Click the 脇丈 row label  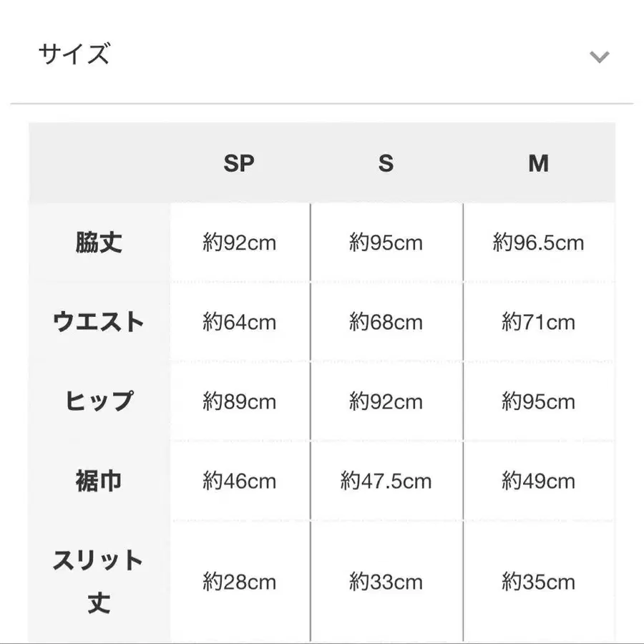pyautogui.click(x=98, y=243)
